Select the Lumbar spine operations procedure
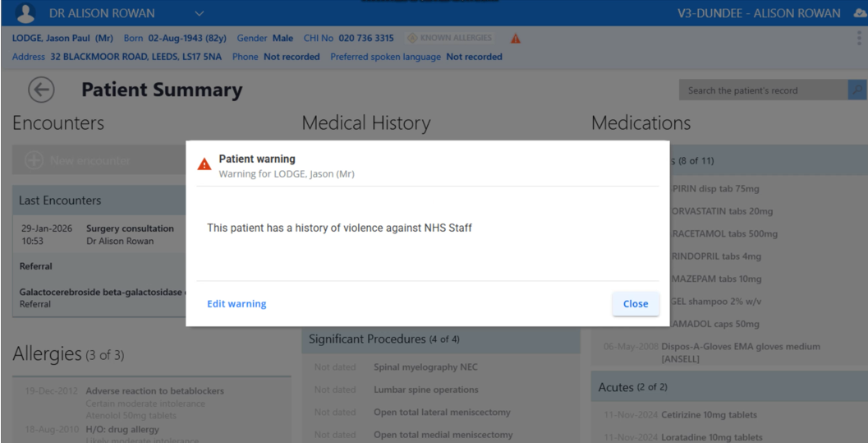868x443 pixels. pos(426,390)
